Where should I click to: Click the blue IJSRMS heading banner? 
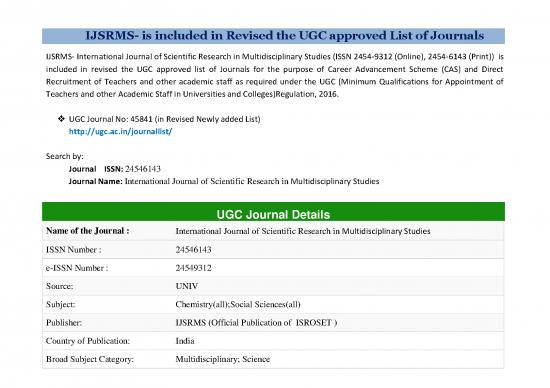273,36
